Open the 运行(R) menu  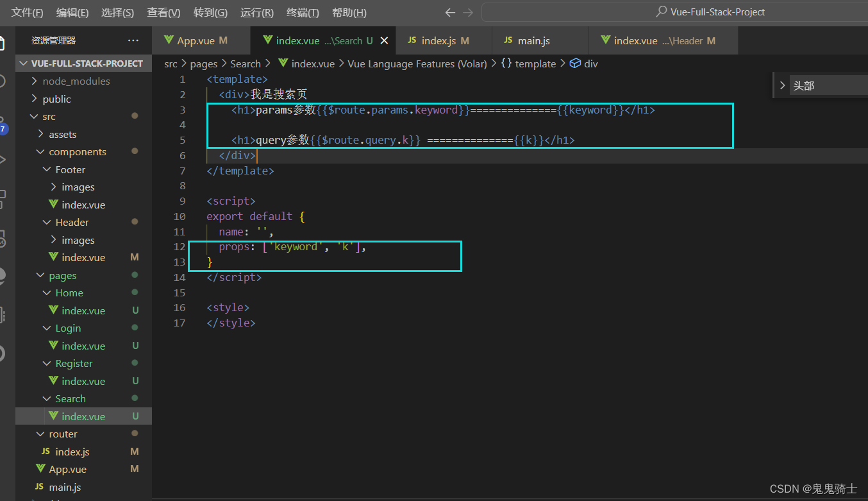257,12
